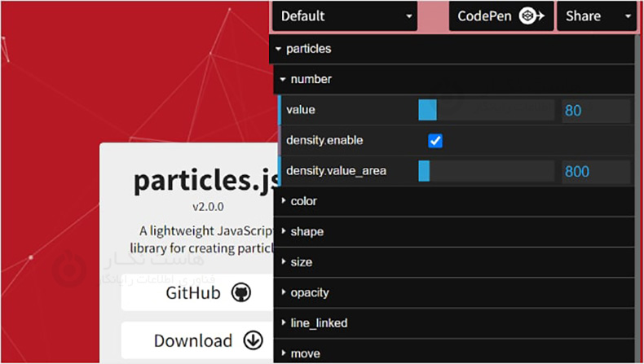Screen dimensions: 644x364
Task: Expand the line_linked folder
Action: coord(318,323)
